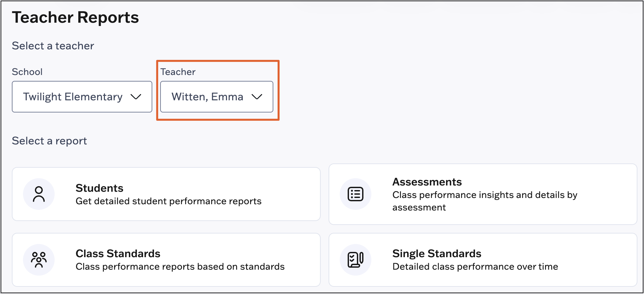Click 'Get detailed student performance reports' text
The width and height of the screenshot is (644, 294).
(168, 201)
